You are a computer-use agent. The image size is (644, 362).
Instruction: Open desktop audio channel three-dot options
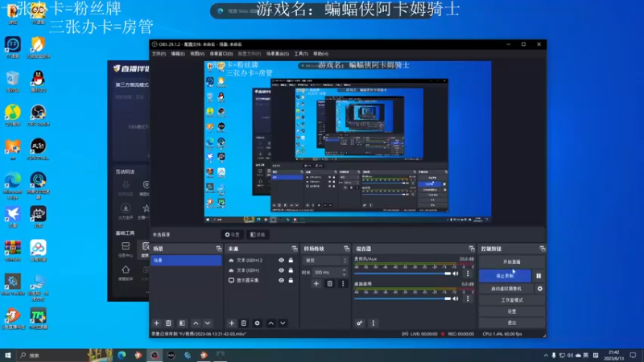click(x=468, y=298)
